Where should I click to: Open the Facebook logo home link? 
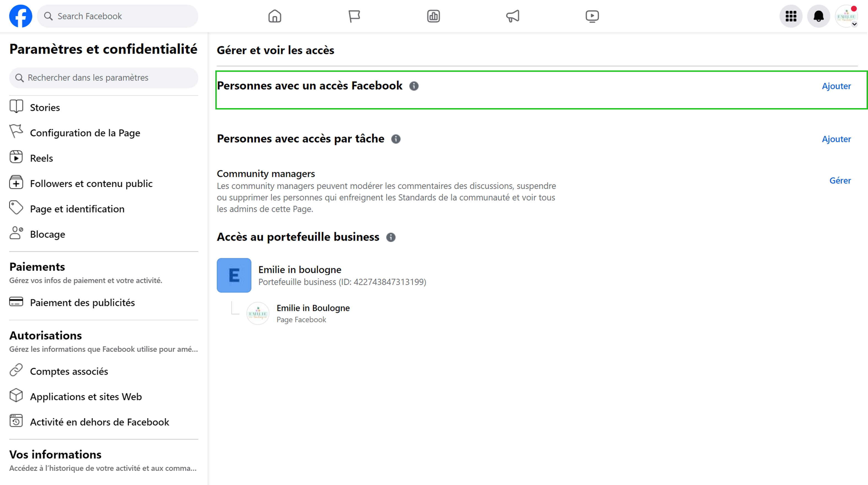21,16
